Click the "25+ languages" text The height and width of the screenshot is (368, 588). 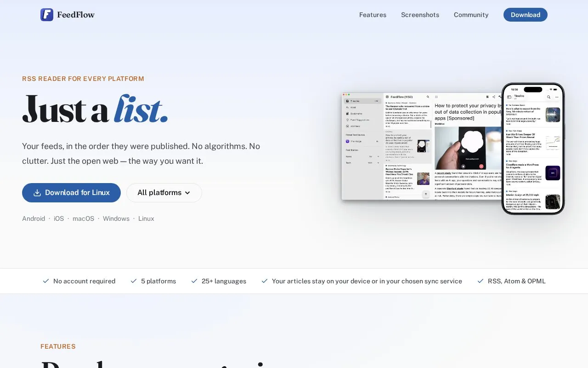[224, 281]
